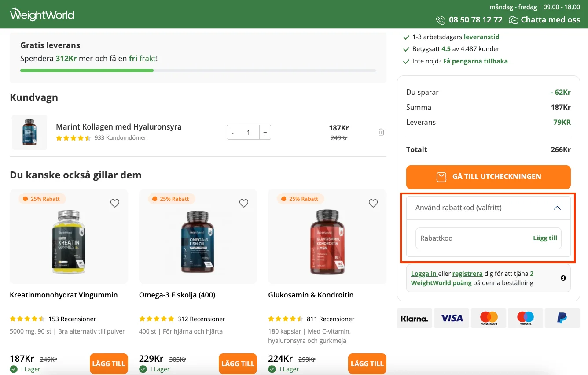Click the free shipping progress bar
This screenshot has width=588, height=375.
click(x=197, y=70)
